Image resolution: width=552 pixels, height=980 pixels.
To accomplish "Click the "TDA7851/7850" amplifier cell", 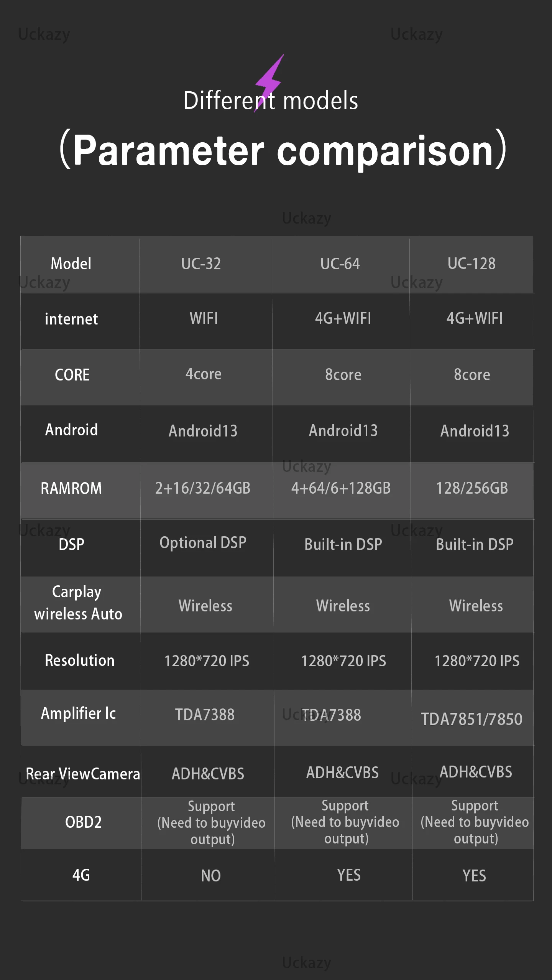I will [x=472, y=719].
